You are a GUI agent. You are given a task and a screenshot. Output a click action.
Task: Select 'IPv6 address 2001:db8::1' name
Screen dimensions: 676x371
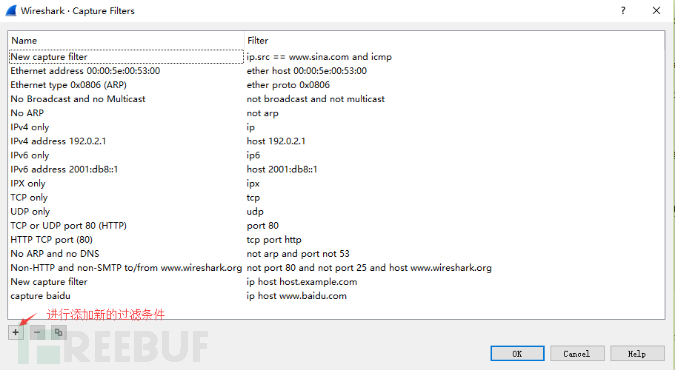tap(64, 169)
